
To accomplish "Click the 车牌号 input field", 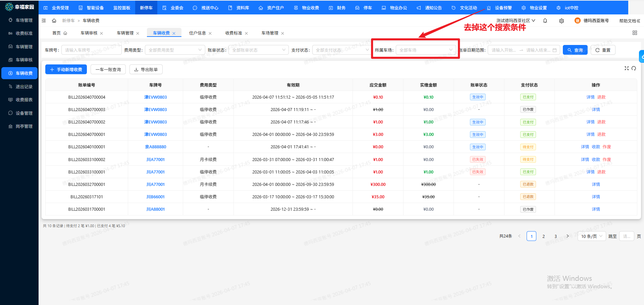I will point(91,50).
